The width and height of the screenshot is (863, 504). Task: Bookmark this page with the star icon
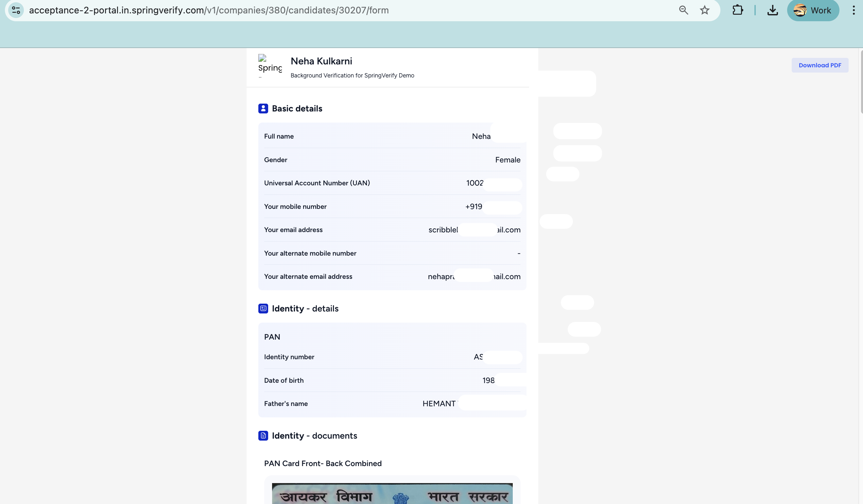[x=704, y=10]
